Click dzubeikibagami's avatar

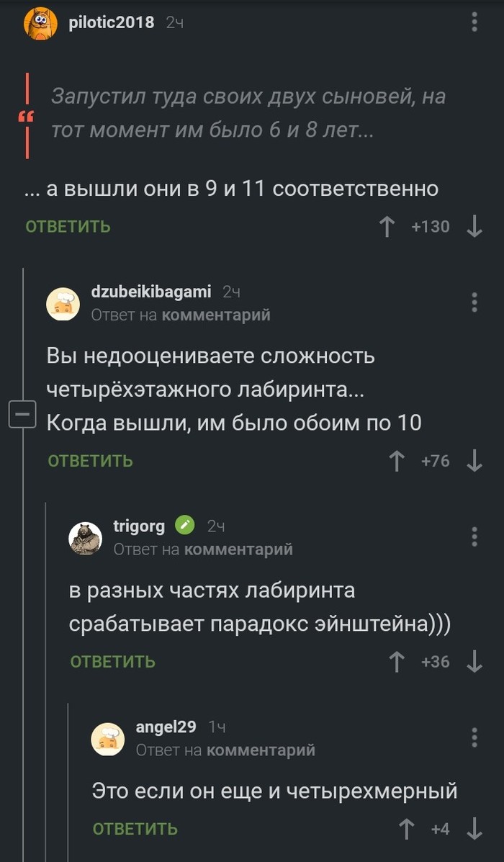tap(63, 303)
